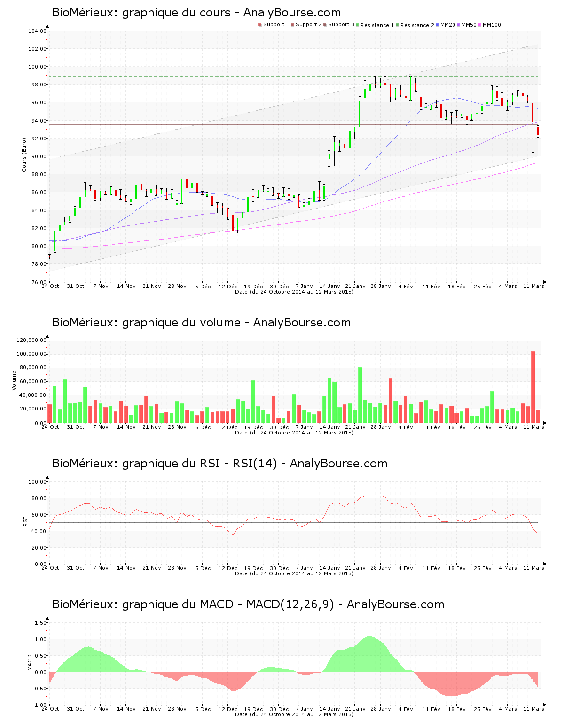This screenshot has width=564, height=728.
Task: Select the "Résistance 2" legend label
Action: click(x=417, y=25)
